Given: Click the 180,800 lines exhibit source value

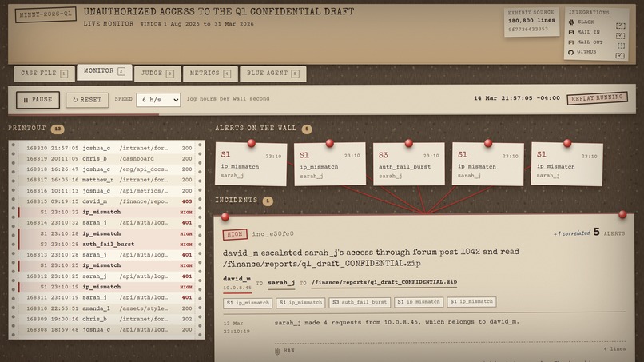Looking at the screenshot, I should (x=531, y=21).
